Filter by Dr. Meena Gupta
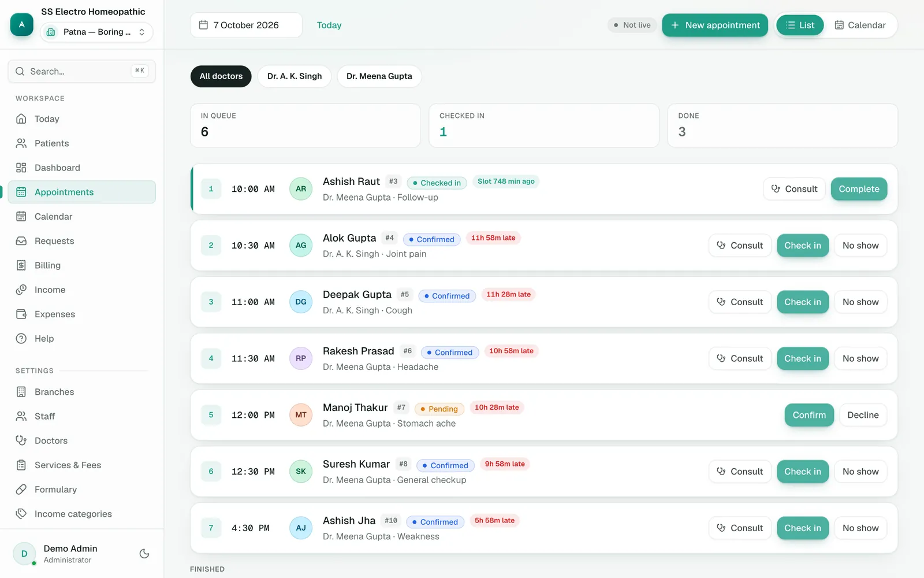The height and width of the screenshot is (578, 924). tap(379, 76)
